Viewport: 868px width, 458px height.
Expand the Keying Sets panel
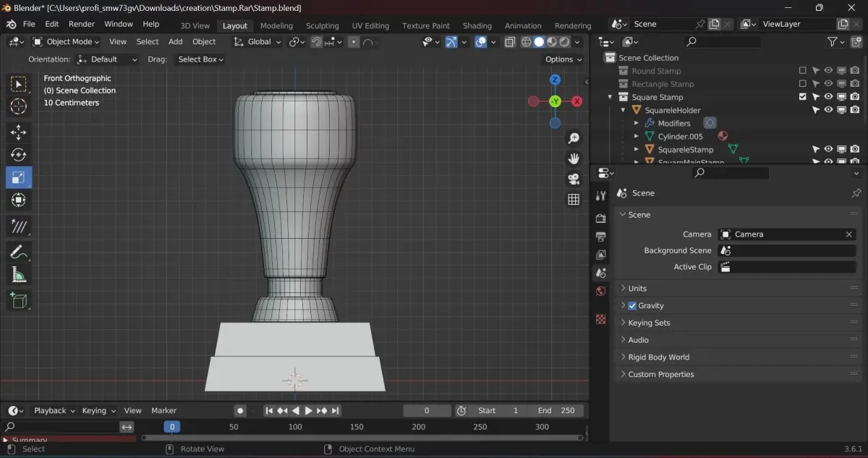point(739,323)
